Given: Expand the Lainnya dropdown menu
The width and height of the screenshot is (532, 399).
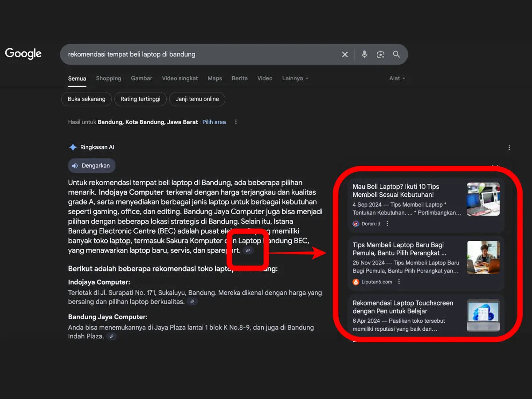Looking at the screenshot, I should pyautogui.click(x=295, y=78).
